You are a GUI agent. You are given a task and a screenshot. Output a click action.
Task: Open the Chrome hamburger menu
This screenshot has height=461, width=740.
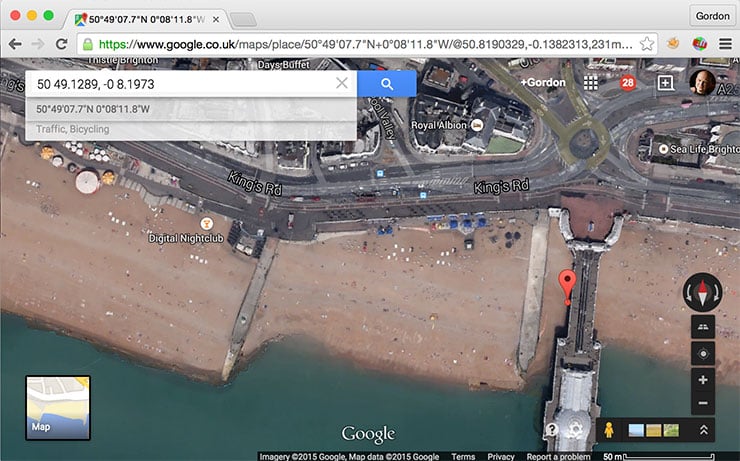click(x=725, y=44)
